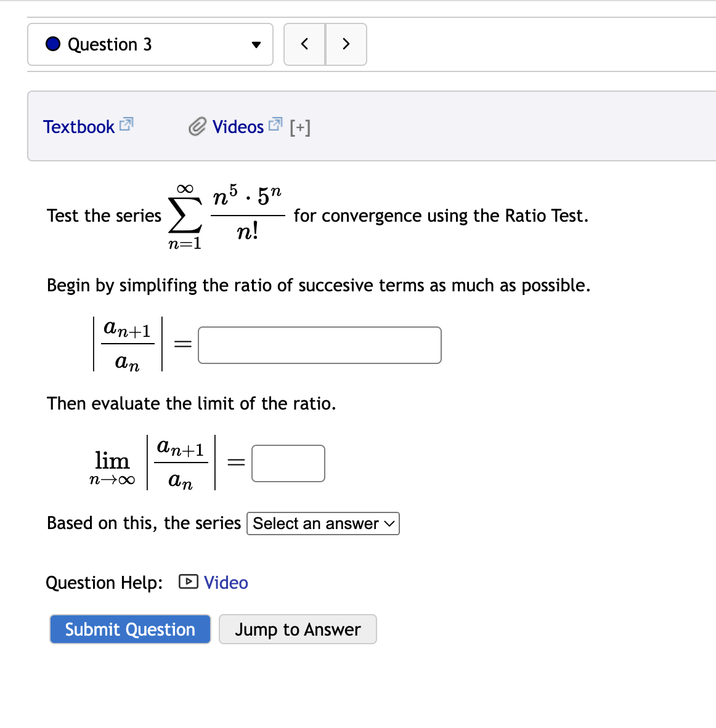Click the Submit Question button
Viewport: 716px width, 728px height.
[x=129, y=629]
